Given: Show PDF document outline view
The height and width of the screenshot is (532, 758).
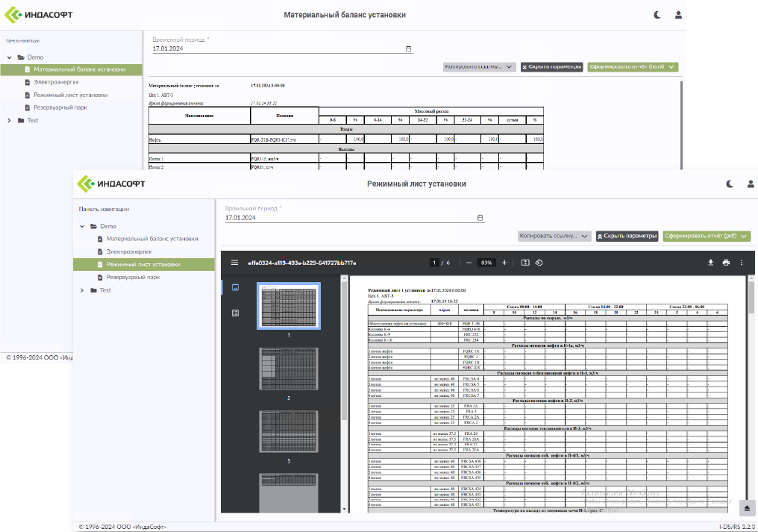Looking at the screenshot, I should pos(236,313).
